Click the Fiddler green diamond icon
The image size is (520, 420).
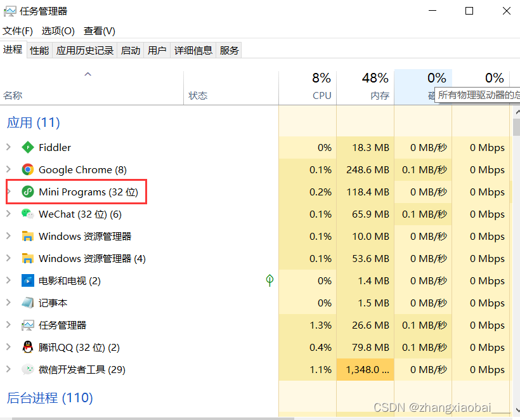(x=27, y=147)
